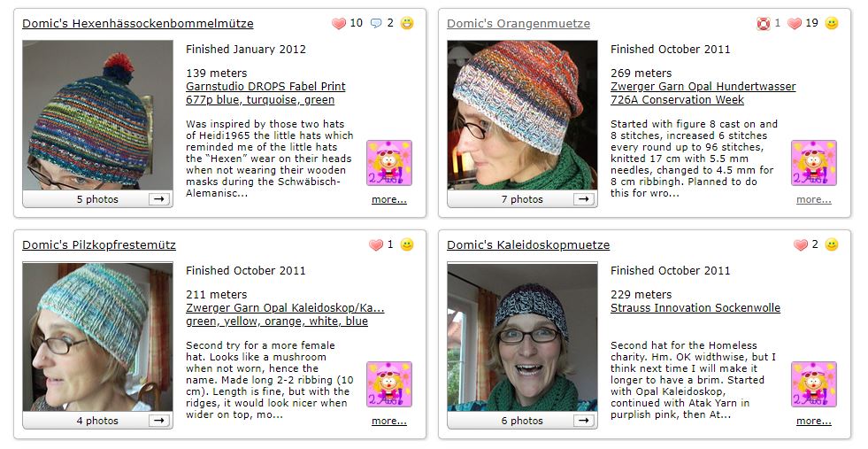The image size is (868, 449).
Task: Click heart icon on Pilzkopfrestemütz card
Action: [x=376, y=244]
